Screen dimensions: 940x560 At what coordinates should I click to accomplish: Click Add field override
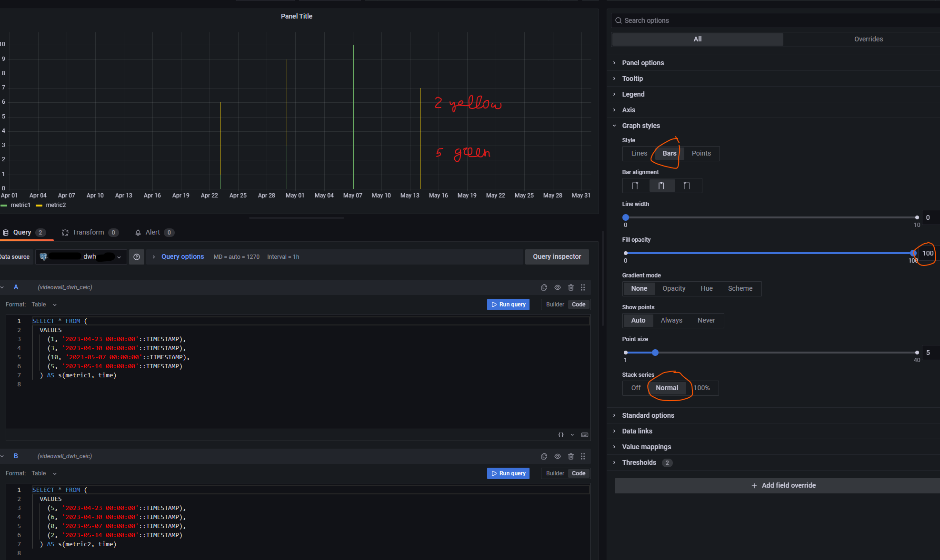[x=783, y=485]
